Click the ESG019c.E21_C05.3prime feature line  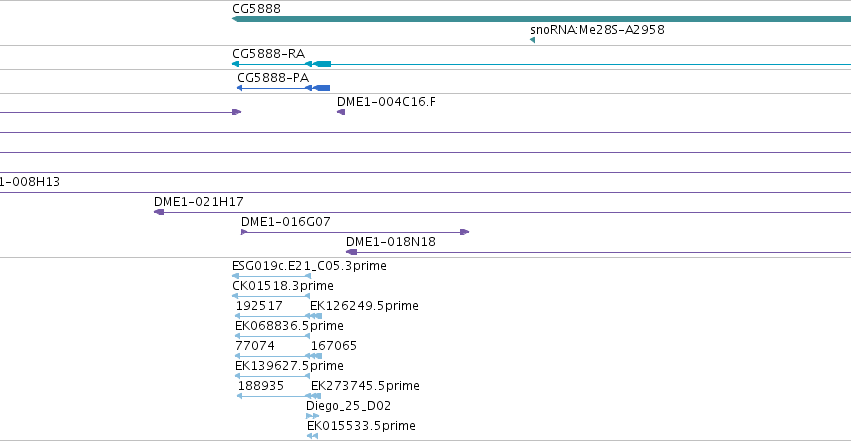[x=271, y=276]
